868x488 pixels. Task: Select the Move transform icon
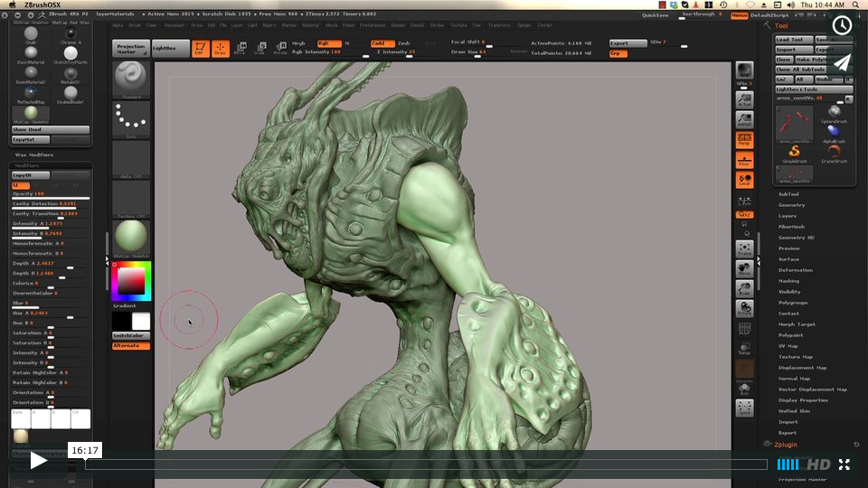(241, 48)
